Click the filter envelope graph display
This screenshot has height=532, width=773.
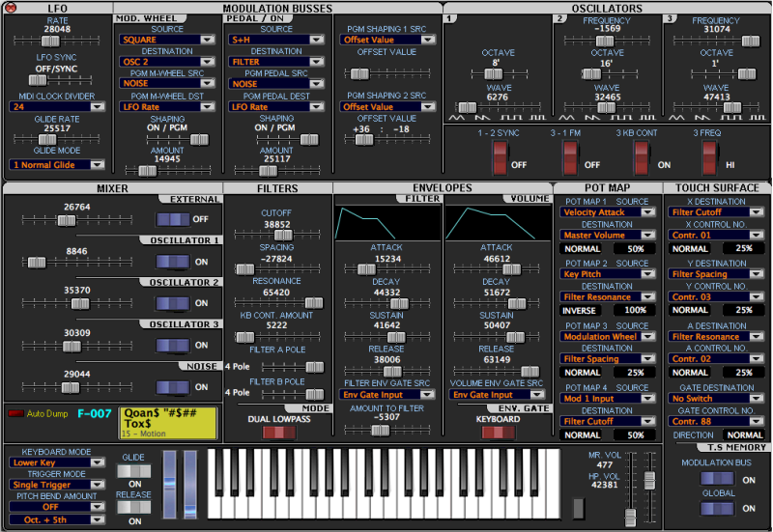[x=386, y=222]
